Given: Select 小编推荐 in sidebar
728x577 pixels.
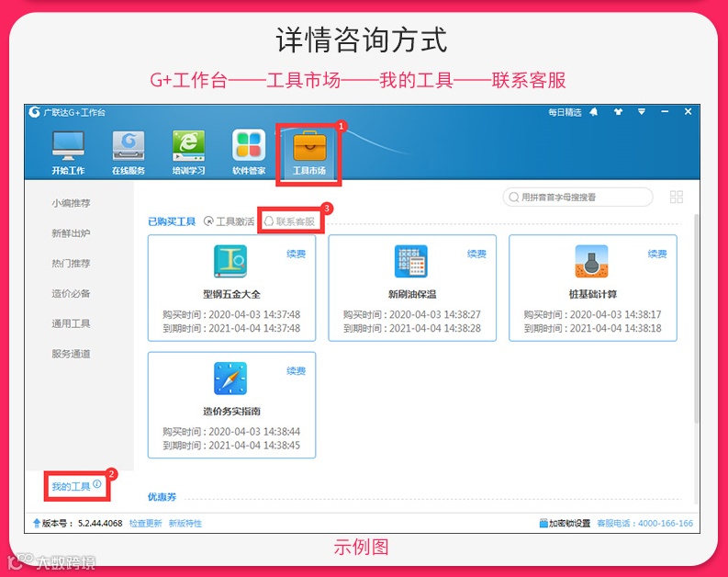Looking at the screenshot, I should click(71, 203).
